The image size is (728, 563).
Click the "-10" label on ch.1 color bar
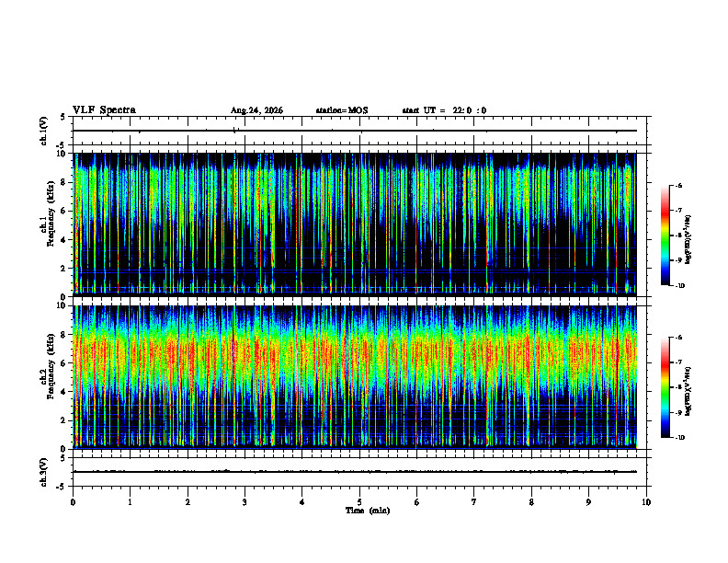pyautogui.click(x=679, y=286)
